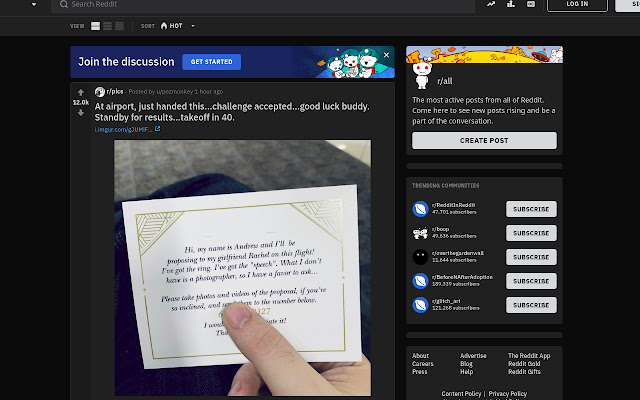Open the Original Content icon in header
The image size is (640, 400).
(531, 4)
